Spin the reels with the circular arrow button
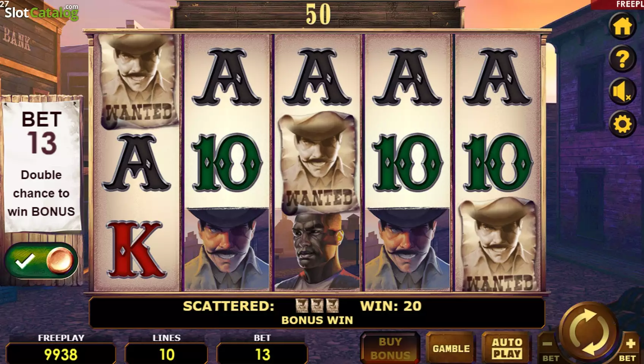644x364 pixels. pyautogui.click(x=589, y=331)
